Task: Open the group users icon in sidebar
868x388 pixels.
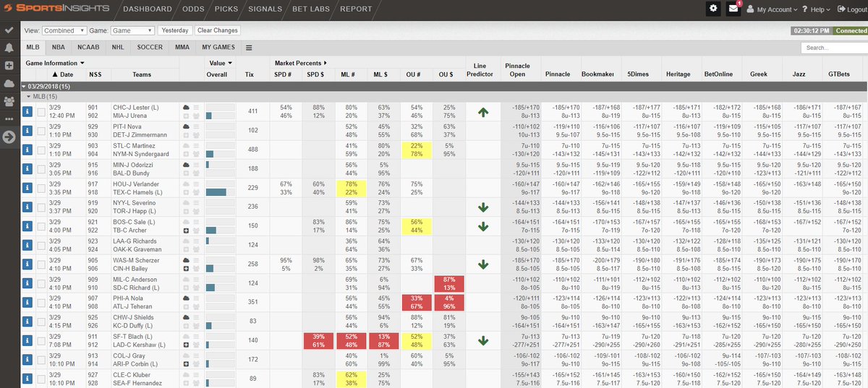Action: point(9,101)
